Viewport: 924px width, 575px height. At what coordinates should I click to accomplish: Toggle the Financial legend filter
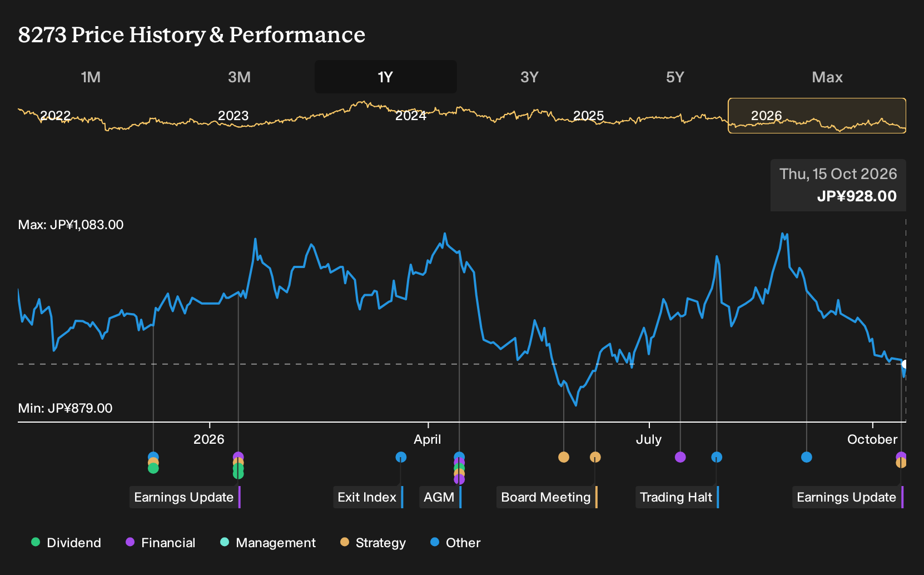161,543
